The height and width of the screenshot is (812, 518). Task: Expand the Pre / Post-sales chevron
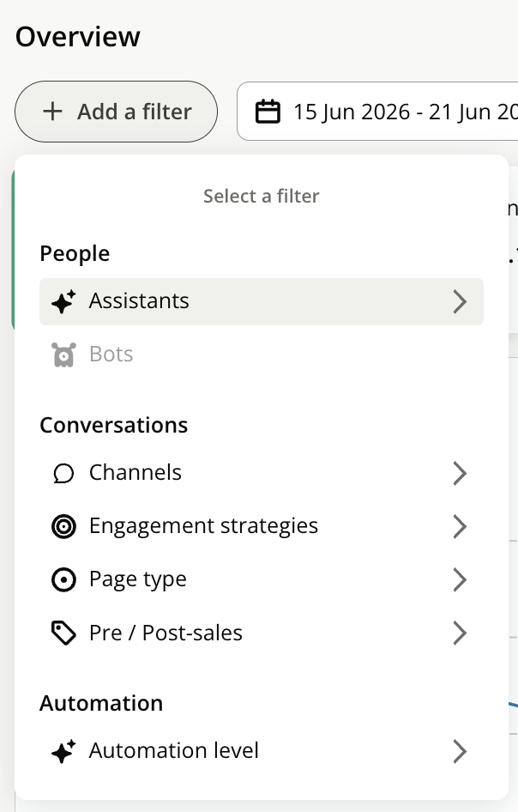(x=460, y=633)
